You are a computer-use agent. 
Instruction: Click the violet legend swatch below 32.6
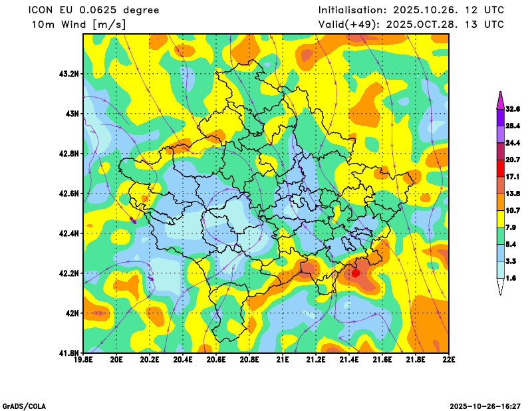pyautogui.click(x=500, y=117)
